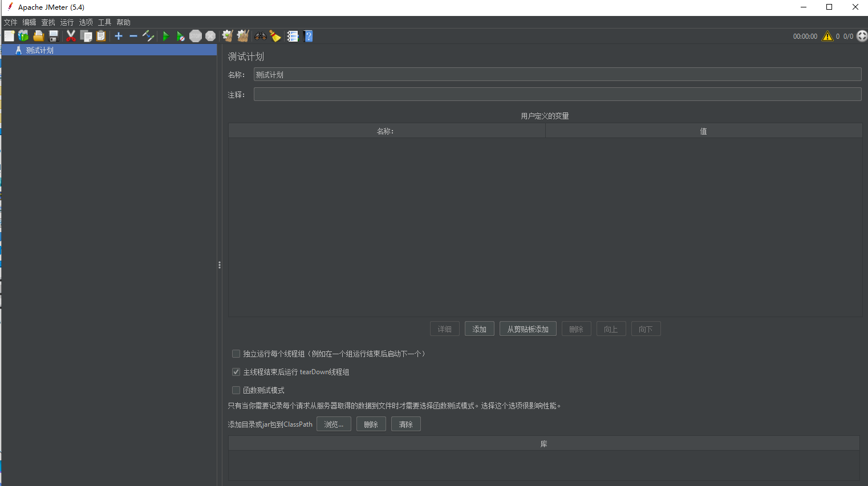868x486 pixels.
Task: Click Start no pauses icon
Action: click(181, 36)
